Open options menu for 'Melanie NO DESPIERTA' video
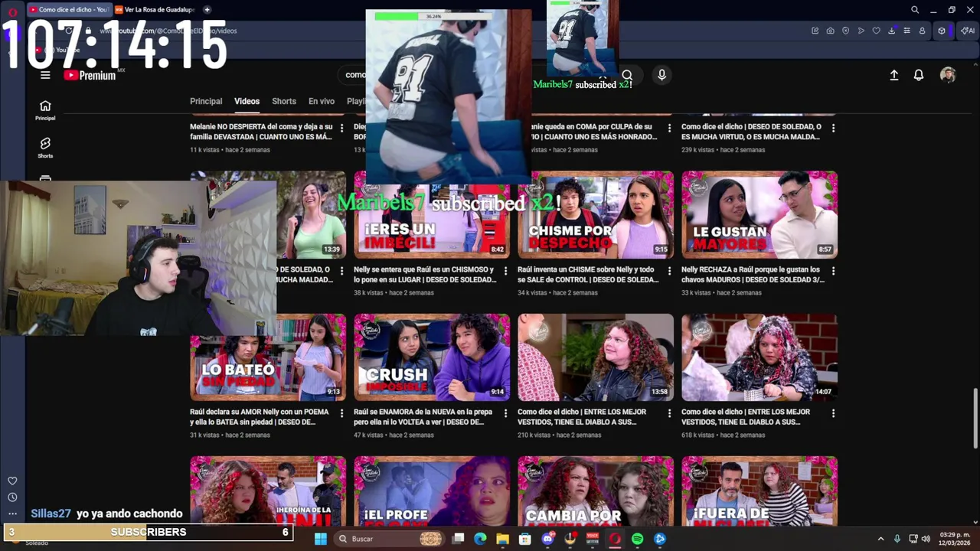 pyautogui.click(x=341, y=128)
